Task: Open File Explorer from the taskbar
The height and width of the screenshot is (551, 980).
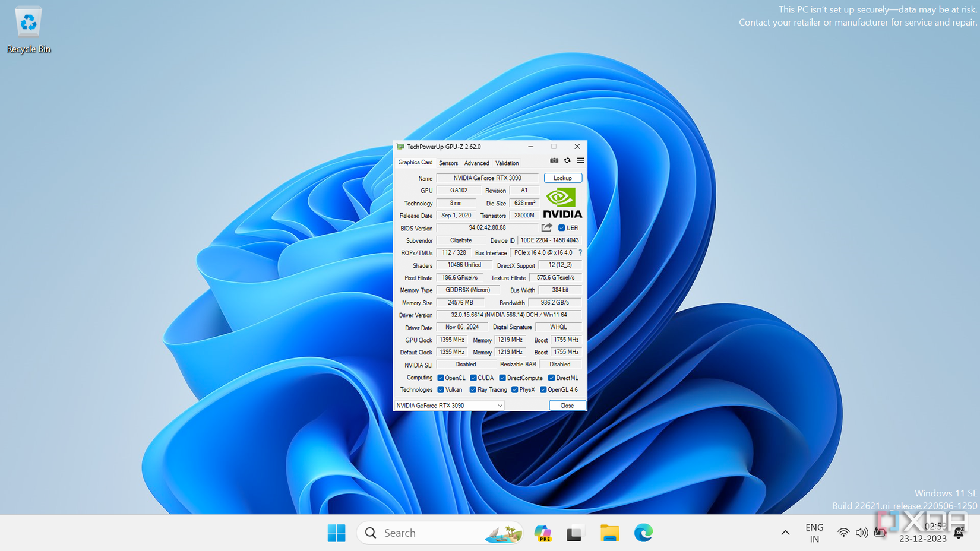Action: coord(609,533)
